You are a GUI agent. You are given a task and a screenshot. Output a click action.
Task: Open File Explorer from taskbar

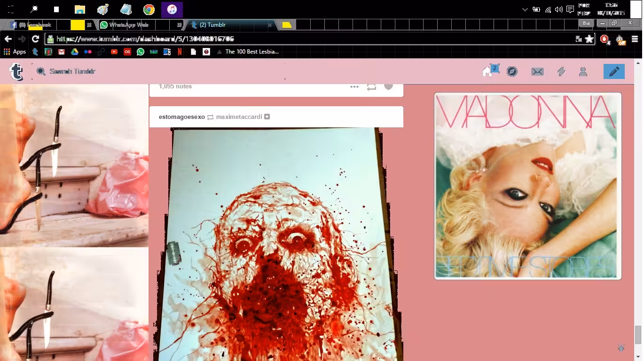point(80,9)
